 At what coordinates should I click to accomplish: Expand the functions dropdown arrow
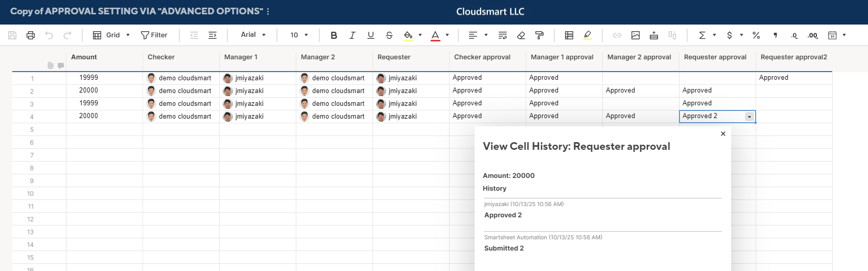pos(714,35)
